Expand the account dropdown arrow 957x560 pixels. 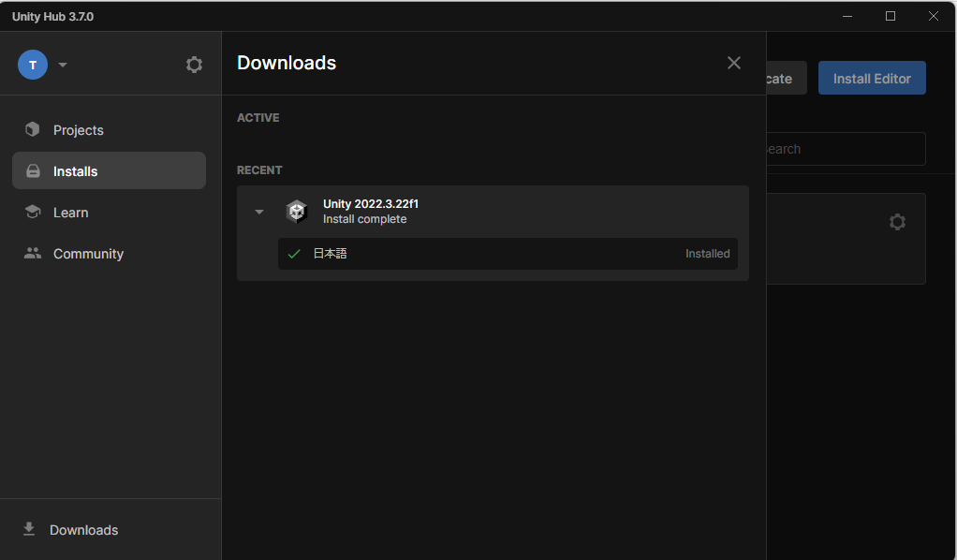point(62,65)
